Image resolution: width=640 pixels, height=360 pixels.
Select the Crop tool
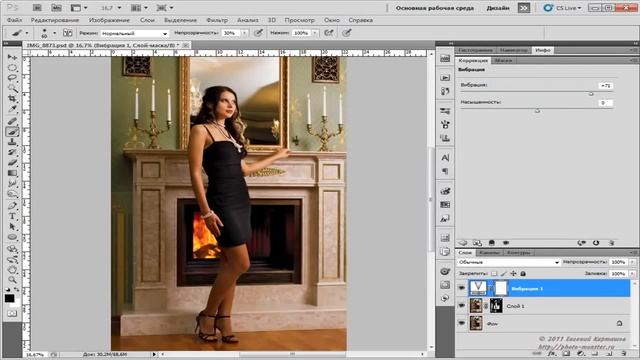click(x=12, y=99)
